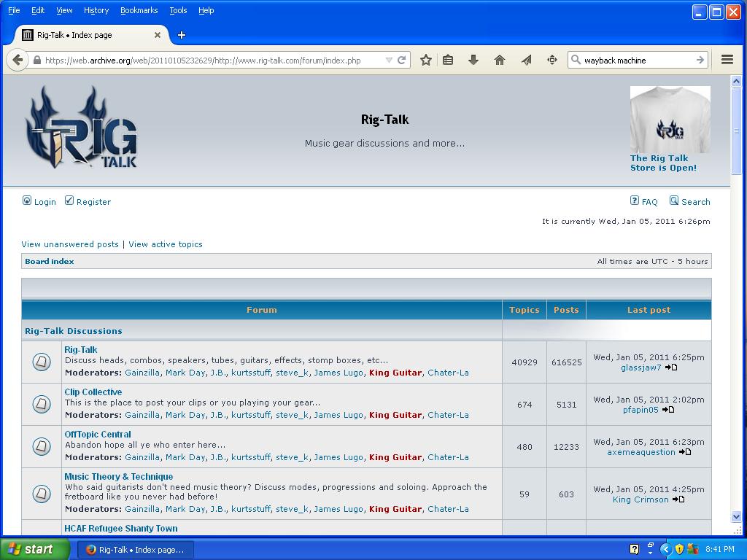The width and height of the screenshot is (747, 560).
Task: Click The Rig Talk Store is Open link
Action: pos(663,163)
